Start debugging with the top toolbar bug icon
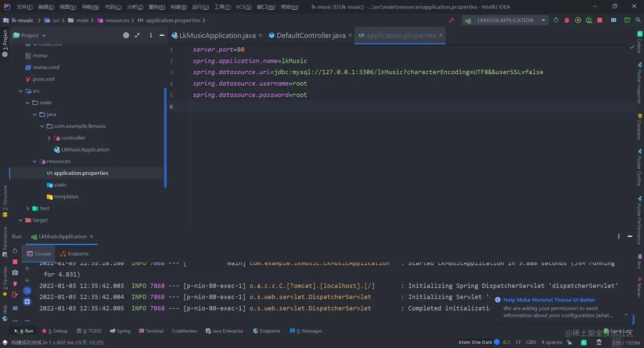Screen dimensions: 644x348 (566, 20)
